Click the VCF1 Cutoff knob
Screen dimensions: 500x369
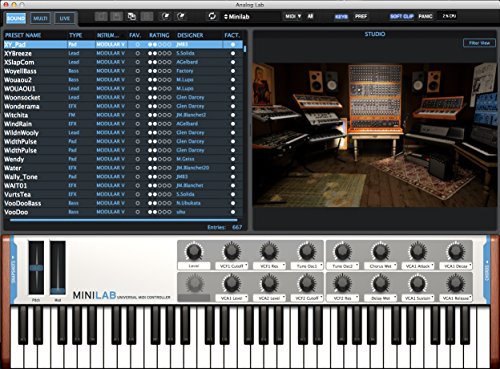point(232,251)
